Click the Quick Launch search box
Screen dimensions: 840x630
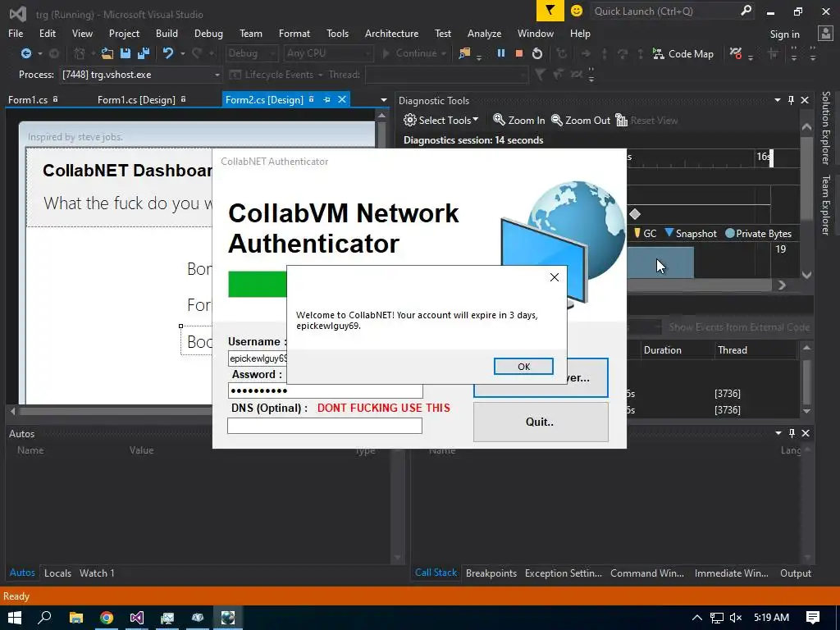(x=673, y=11)
